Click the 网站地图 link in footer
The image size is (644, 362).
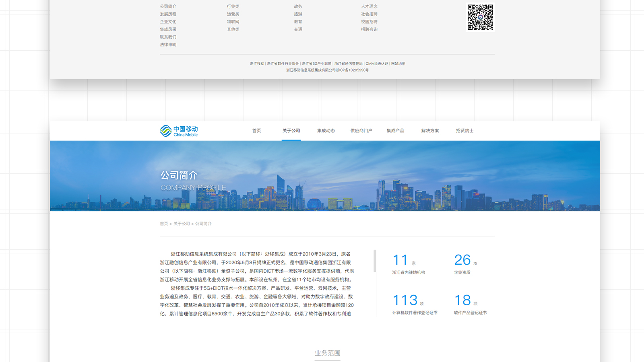398,64
